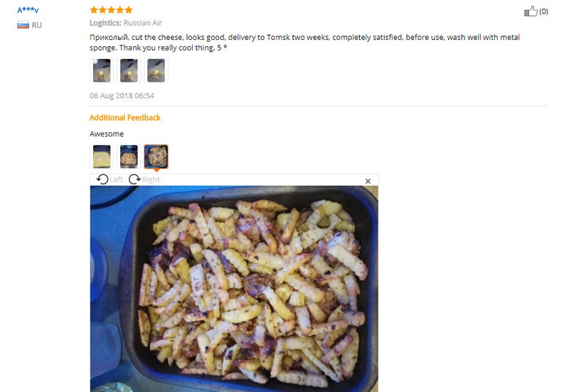Click the thumbs-up helpful icon
The width and height of the screenshot is (569, 392).
pos(531,11)
